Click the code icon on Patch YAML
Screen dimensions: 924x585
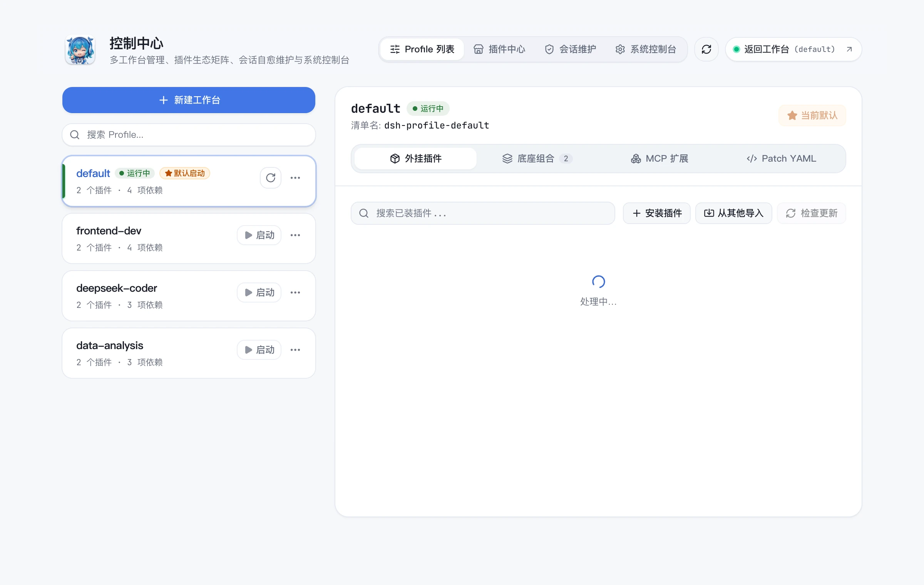point(752,159)
